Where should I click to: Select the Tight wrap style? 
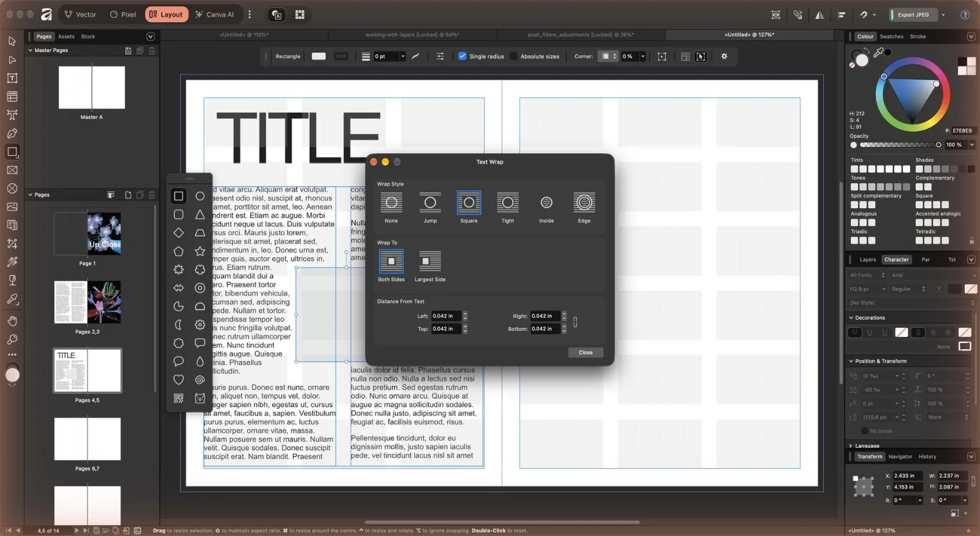click(x=508, y=207)
